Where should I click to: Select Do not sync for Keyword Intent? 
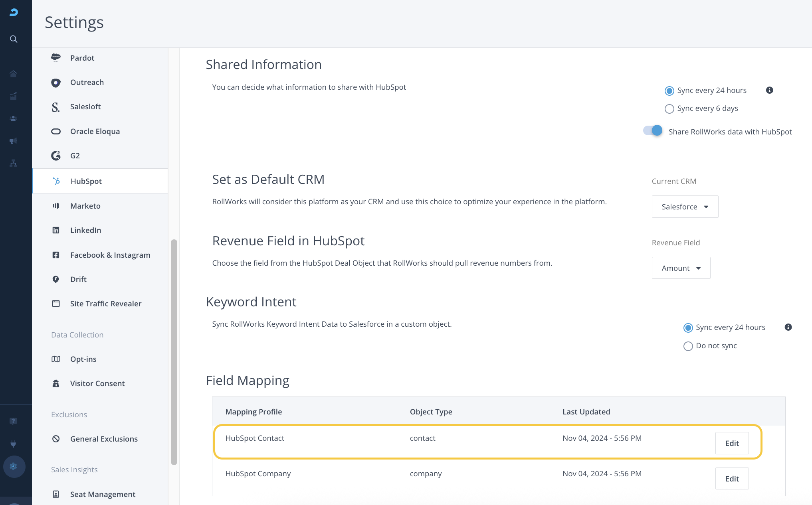pos(688,346)
